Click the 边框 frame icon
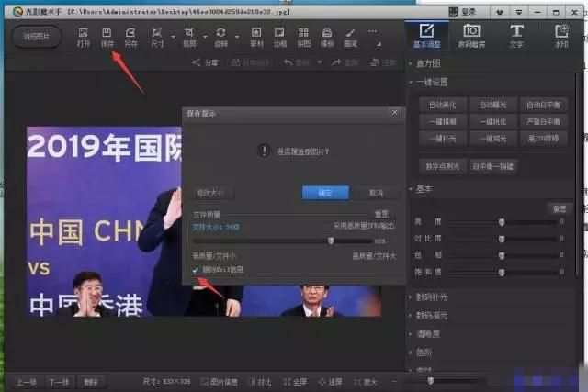The width and height of the screenshot is (588, 392). 279,38
